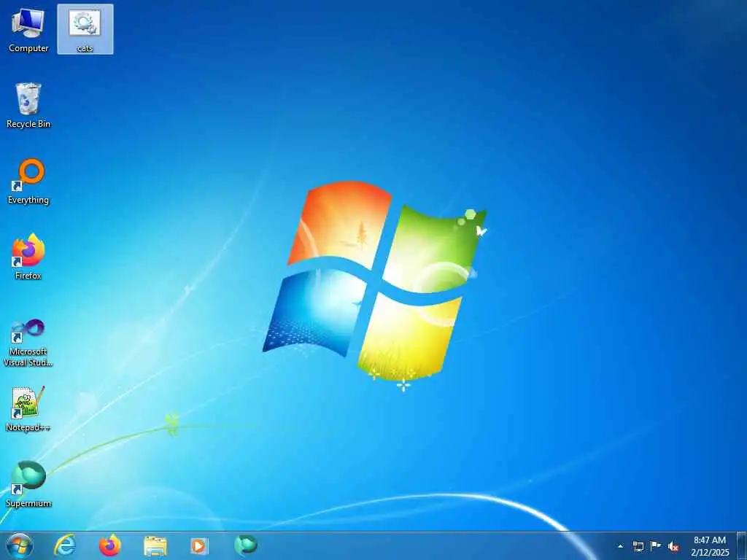This screenshot has height=560, width=747.
Task: Click the Show desktop button
Action: [742, 545]
